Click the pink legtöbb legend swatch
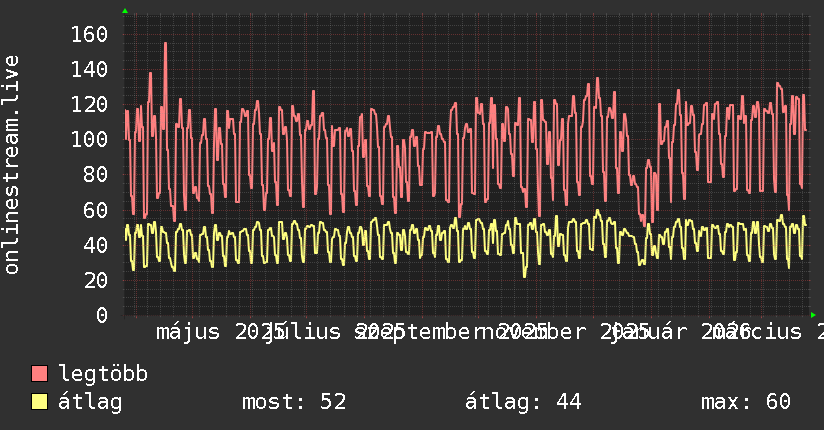 point(39,373)
